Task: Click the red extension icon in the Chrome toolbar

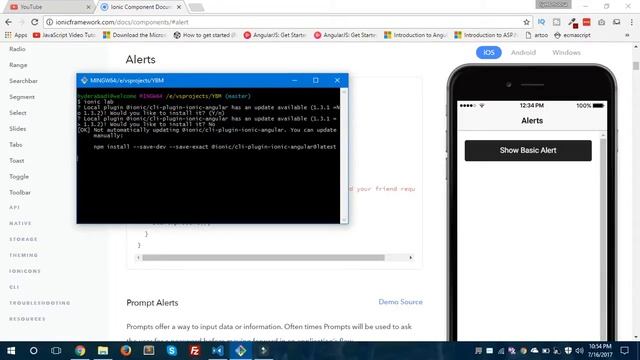Action: [587, 22]
